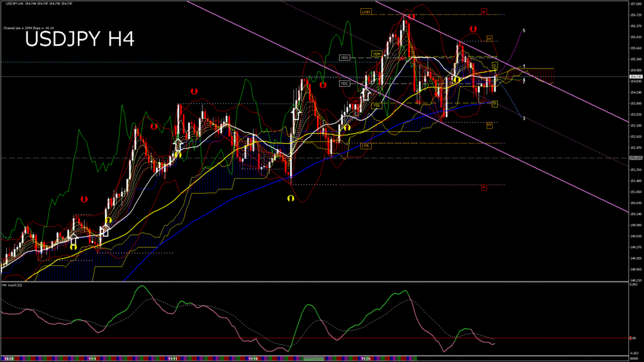Click the 11/4 date marker
644x362 pixels.
point(92,359)
